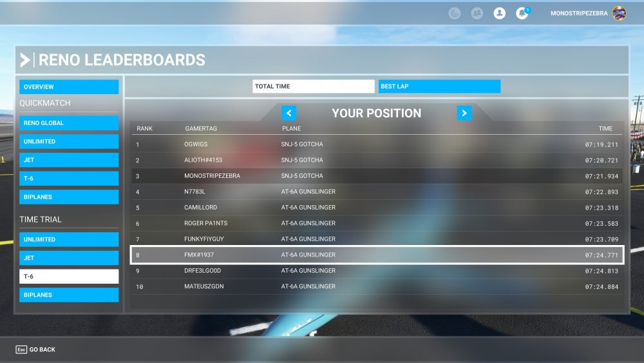Click time value 07:22.893

pos(601,192)
